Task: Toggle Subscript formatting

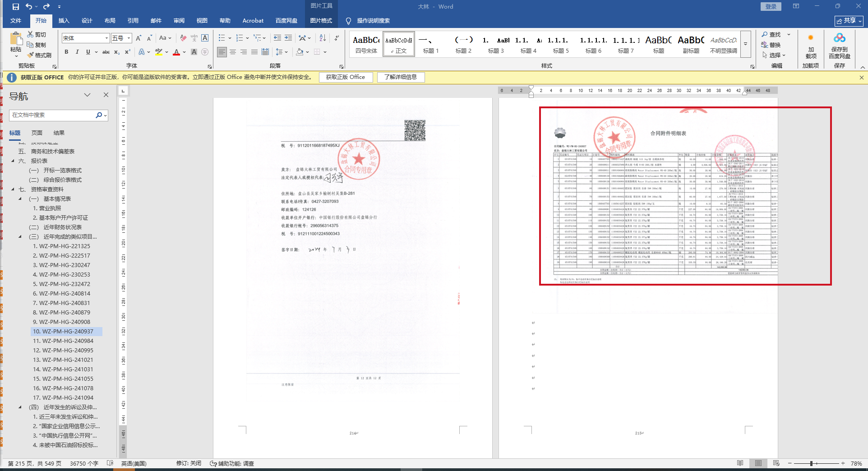Action: click(x=117, y=52)
